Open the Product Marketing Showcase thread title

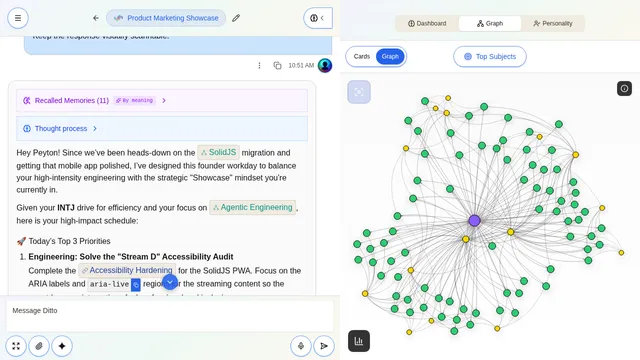coord(166,18)
